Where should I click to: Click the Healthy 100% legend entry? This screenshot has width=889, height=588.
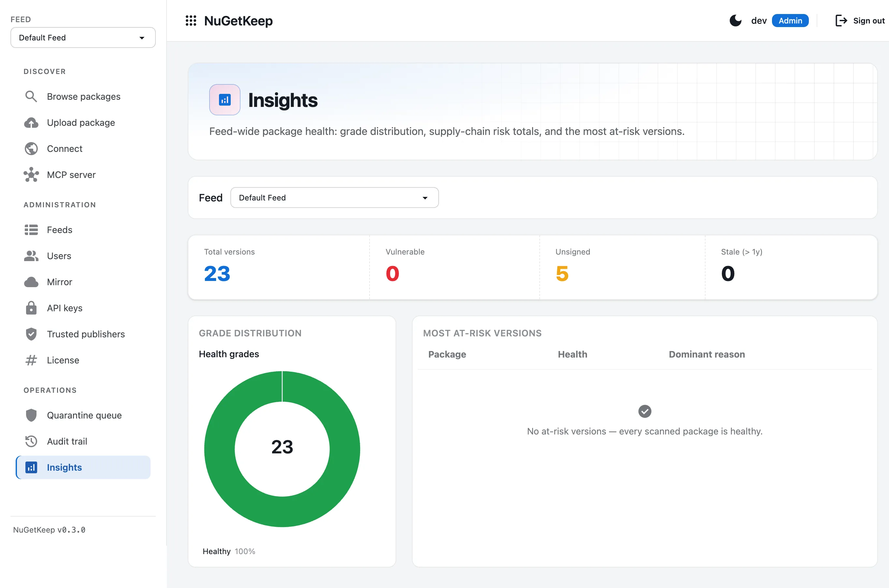229,551
